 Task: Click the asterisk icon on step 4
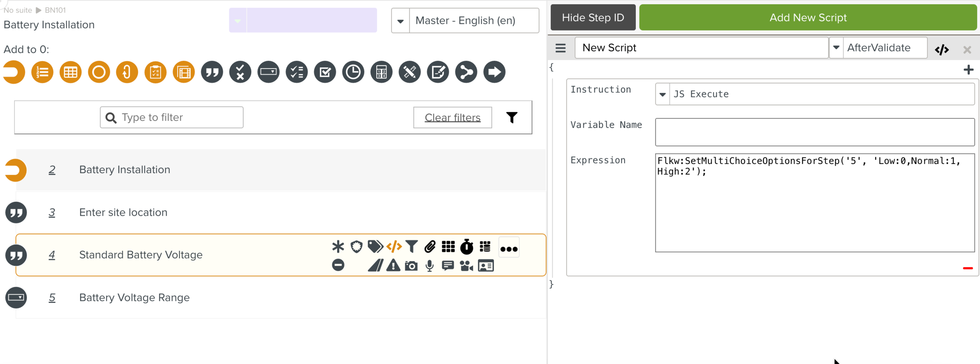click(338, 247)
